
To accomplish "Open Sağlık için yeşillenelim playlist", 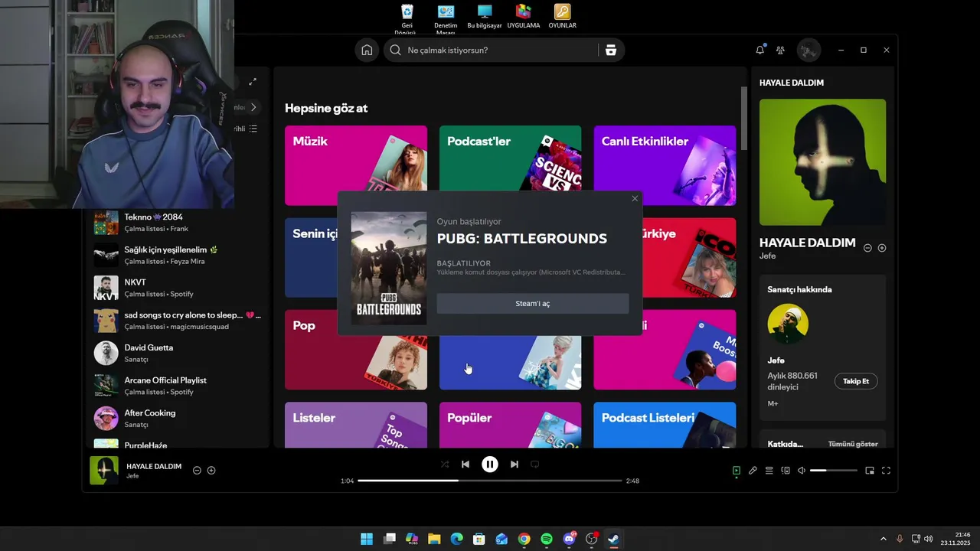I will click(178, 255).
